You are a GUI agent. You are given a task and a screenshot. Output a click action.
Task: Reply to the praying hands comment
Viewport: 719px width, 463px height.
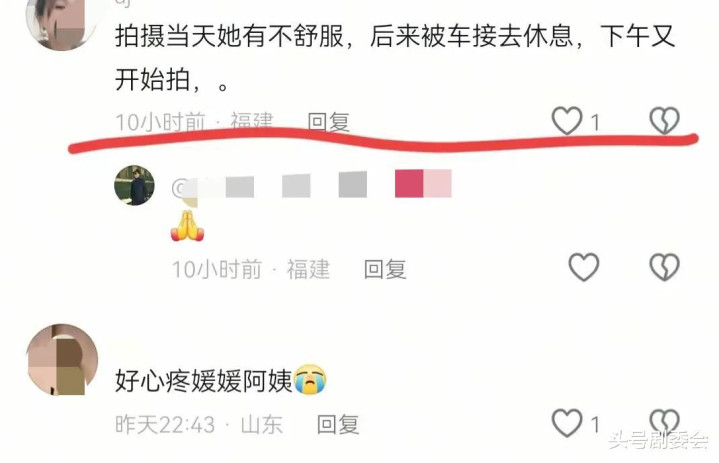[385, 269]
